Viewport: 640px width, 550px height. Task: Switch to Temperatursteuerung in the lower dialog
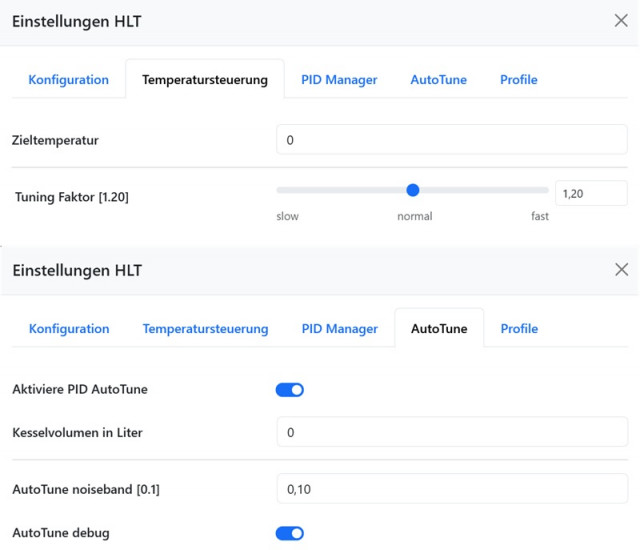coord(205,329)
